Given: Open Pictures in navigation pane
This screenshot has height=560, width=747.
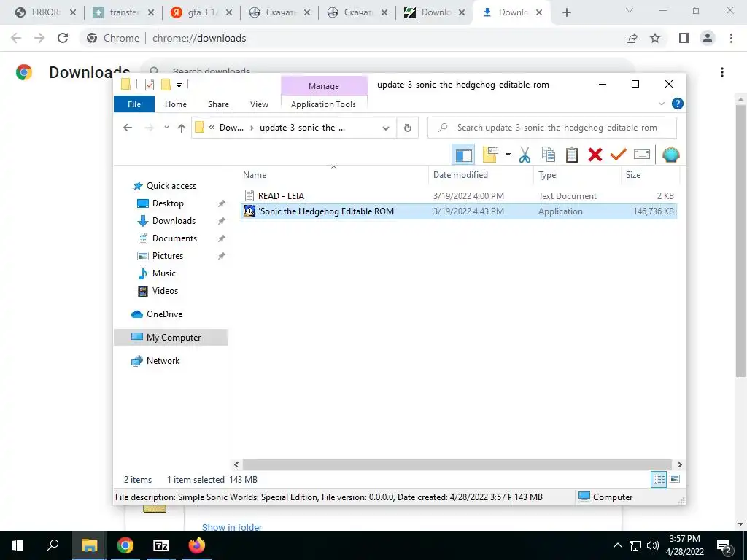Looking at the screenshot, I should tap(167, 256).
